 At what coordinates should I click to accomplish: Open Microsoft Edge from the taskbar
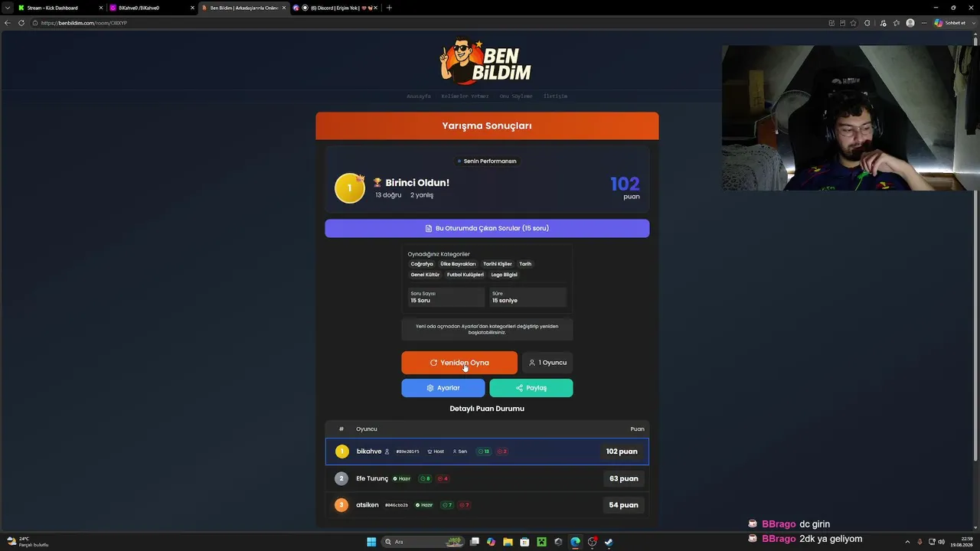tap(575, 542)
